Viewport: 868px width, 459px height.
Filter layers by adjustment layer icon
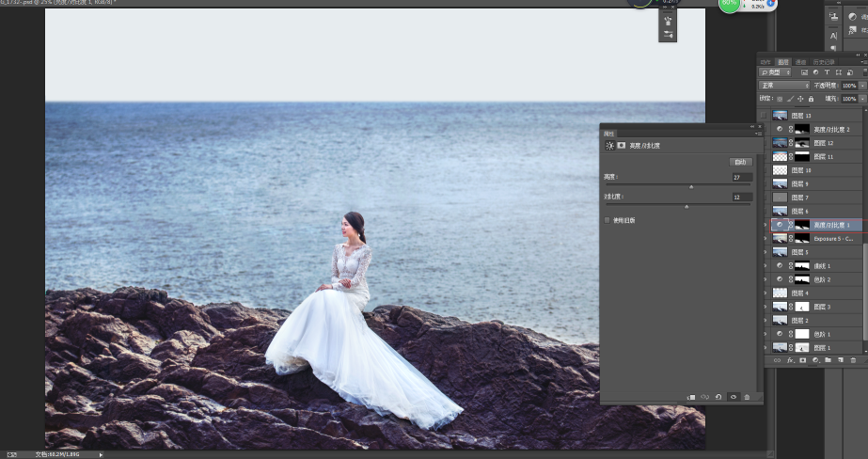816,72
